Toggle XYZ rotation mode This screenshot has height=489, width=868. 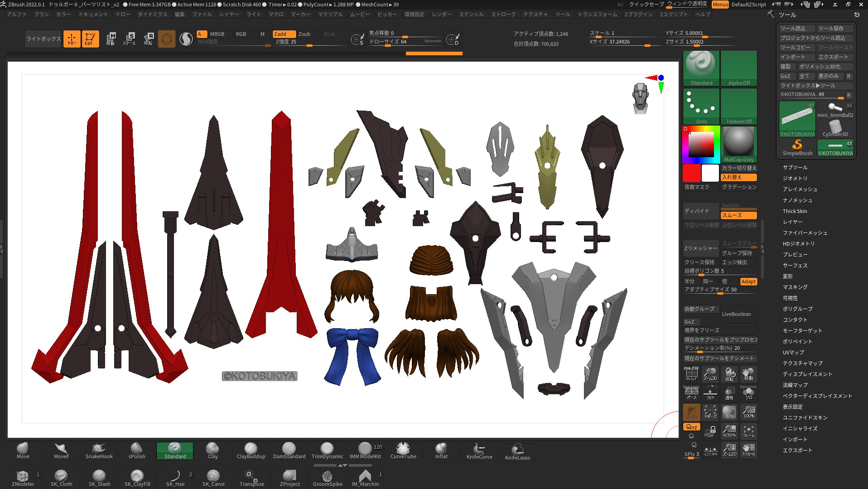pyautogui.click(x=691, y=427)
